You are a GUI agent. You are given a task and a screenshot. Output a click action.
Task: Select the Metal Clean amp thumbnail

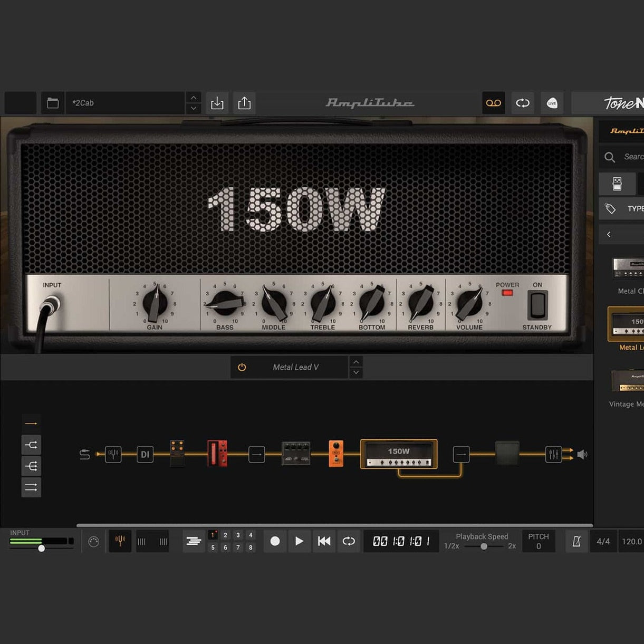point(628,268)
